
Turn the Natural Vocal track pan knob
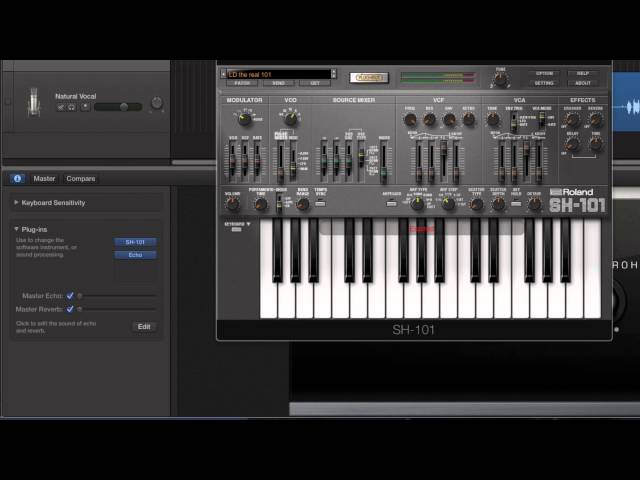[x=157, y=103]
